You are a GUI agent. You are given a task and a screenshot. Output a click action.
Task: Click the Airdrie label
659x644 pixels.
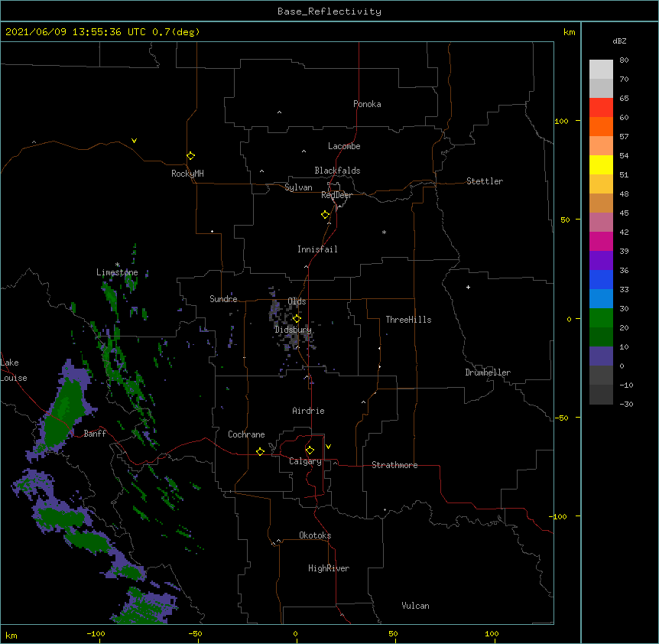pos(308,411)
